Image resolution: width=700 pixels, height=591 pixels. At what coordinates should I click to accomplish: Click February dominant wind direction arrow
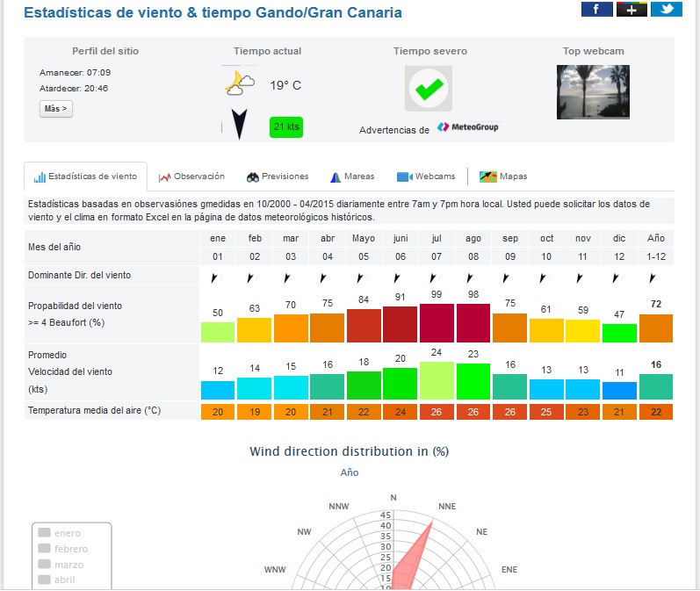coord(250,278)
